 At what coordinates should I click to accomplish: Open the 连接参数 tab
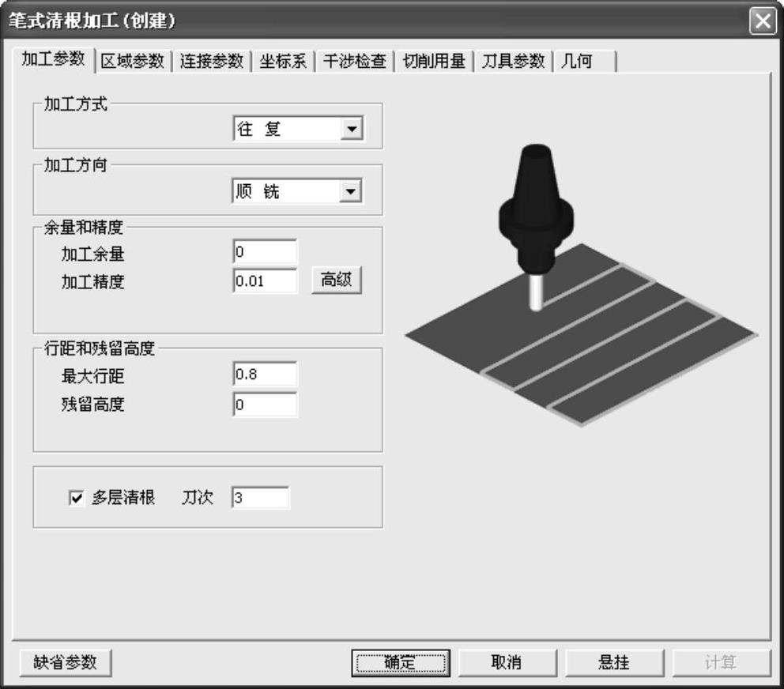[x=211, y=62]
